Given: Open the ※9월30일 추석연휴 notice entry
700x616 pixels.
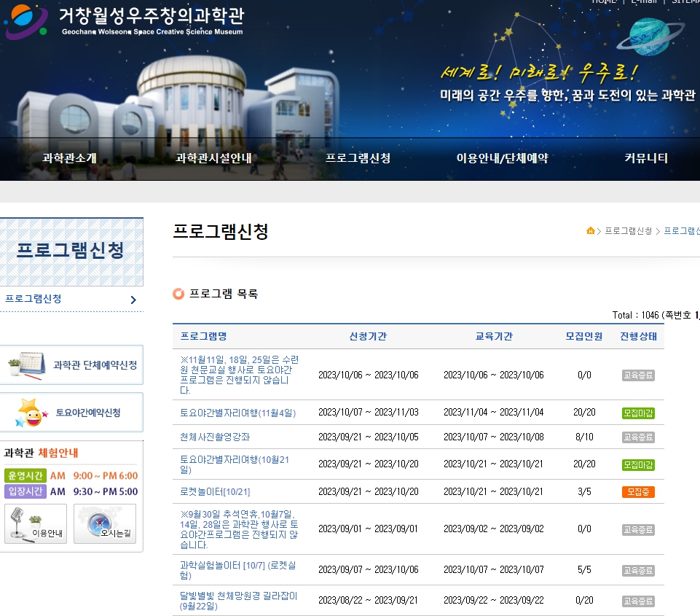Looking at the screenshot, I should [240, 529].
